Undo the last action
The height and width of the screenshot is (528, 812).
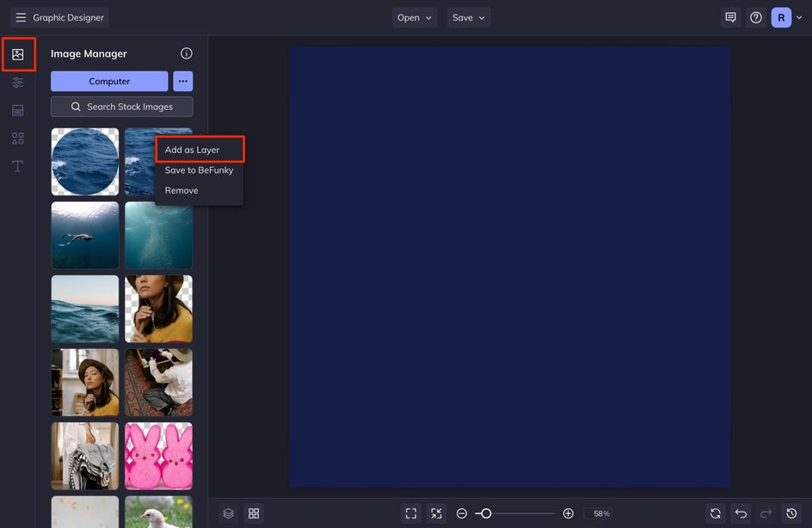pyautogui.click(x=741, y=513)
